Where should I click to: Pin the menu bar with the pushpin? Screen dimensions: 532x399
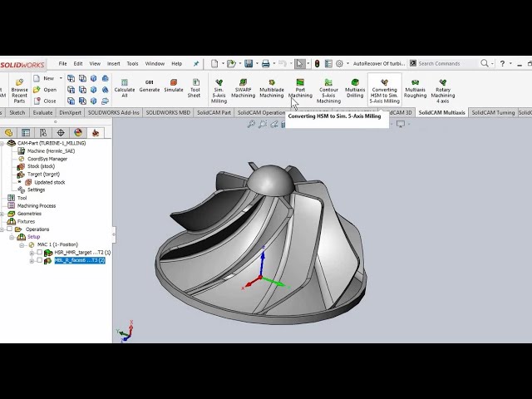click(x=196, y=63)
